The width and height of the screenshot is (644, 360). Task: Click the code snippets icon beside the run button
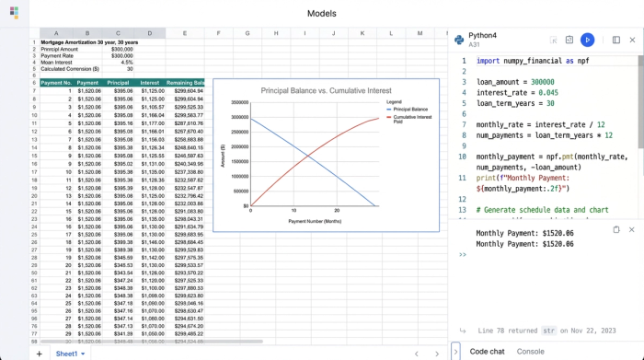(x=569, y=40)
